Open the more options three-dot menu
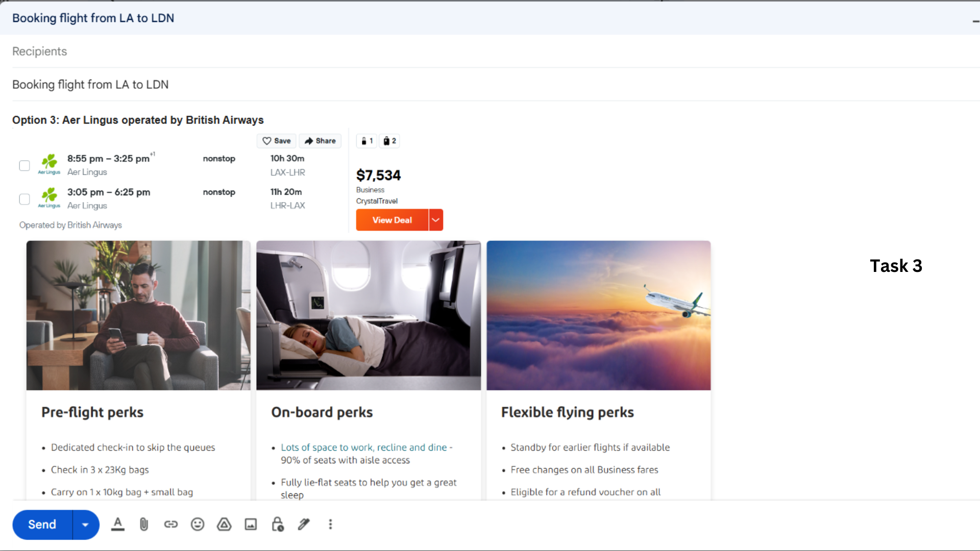The height and width of the screenshot is (551, 980). [x=330, y=524]
